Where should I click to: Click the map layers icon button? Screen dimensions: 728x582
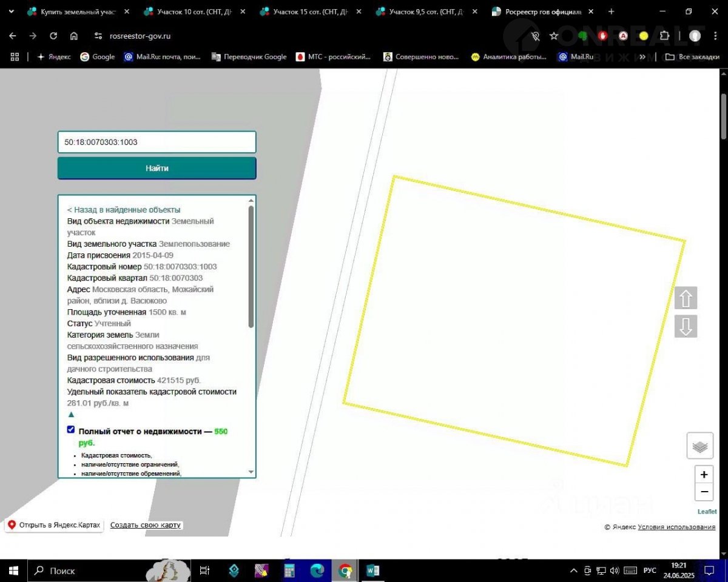(699, 446)
